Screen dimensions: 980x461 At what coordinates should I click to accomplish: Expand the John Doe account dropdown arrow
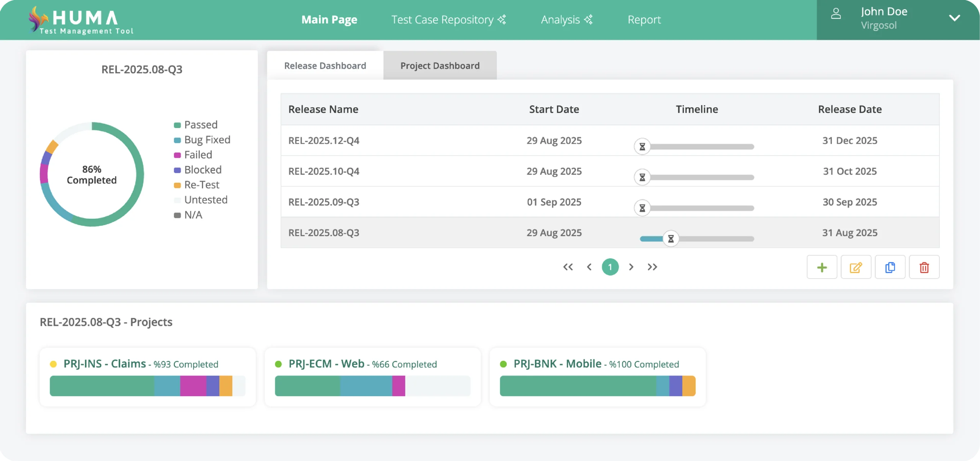(954, 18)
